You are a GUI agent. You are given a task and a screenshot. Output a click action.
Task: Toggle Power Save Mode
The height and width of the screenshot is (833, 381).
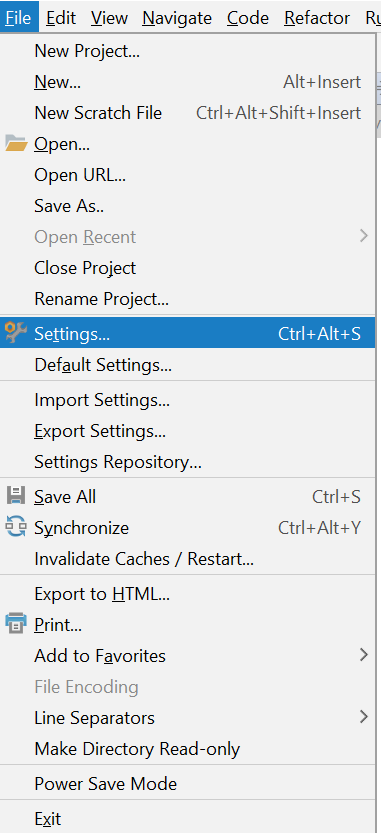[188, 784]
